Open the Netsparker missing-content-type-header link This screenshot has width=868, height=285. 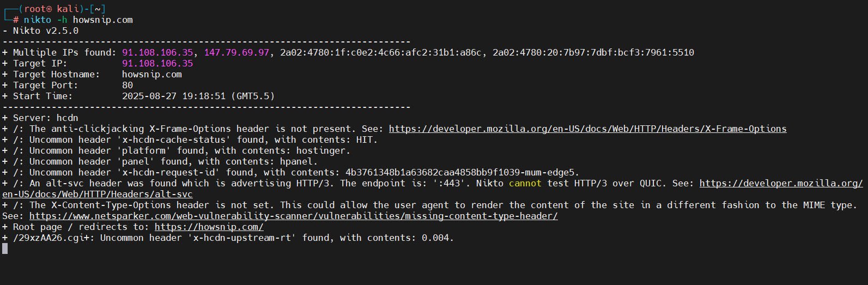(x=293, y=216)
